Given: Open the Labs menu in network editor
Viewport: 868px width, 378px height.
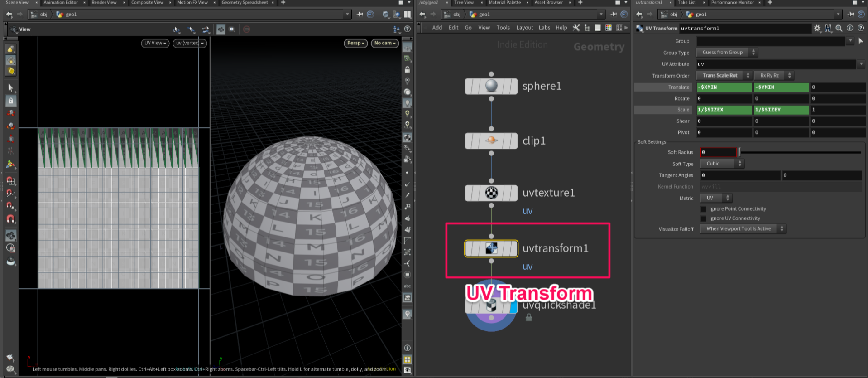Looking at the screenshot, I should coord(544,28).
